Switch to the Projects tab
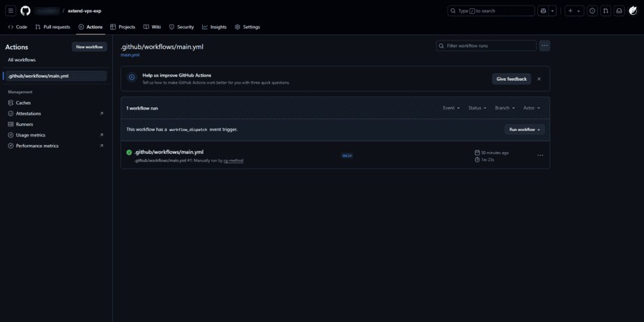The width and height of the screenshot is (644, 322). 123,27
